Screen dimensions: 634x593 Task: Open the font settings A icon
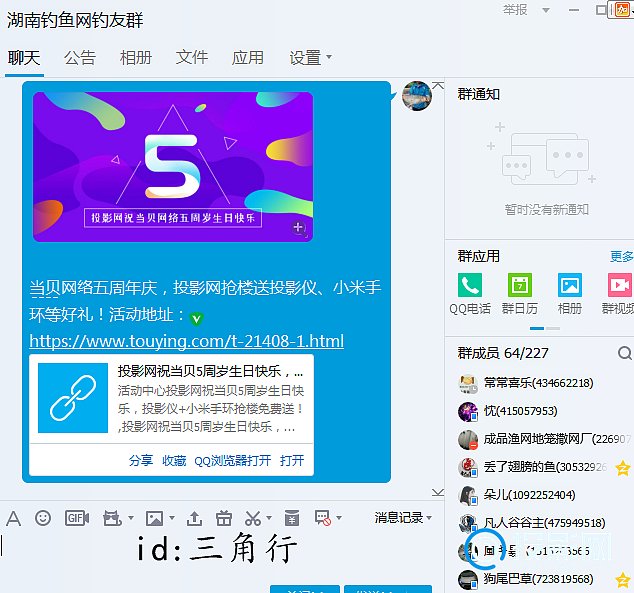[13, 518]
